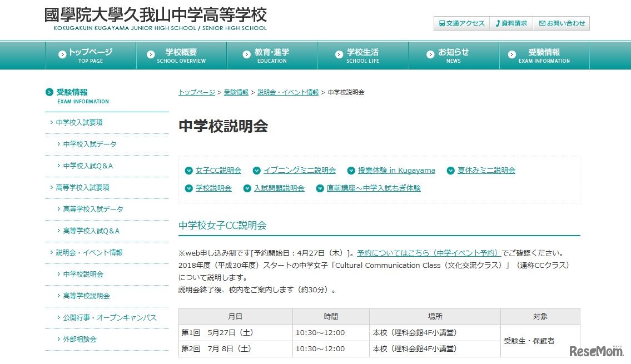Click the down-arrow icon before 直前講座
The image size is (631, 364).
click(x=320, y=188)
